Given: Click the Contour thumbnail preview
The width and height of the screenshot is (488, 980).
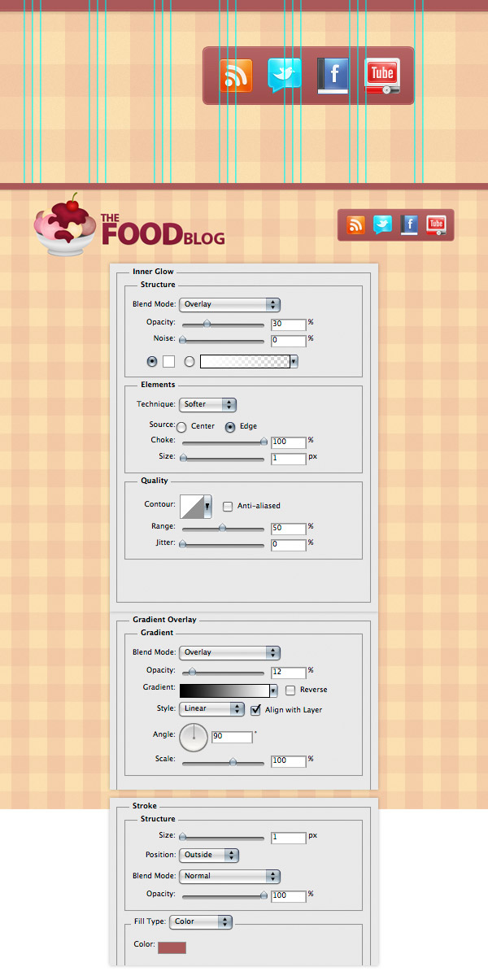Looking at the screenshot, I should coord(191,506).
